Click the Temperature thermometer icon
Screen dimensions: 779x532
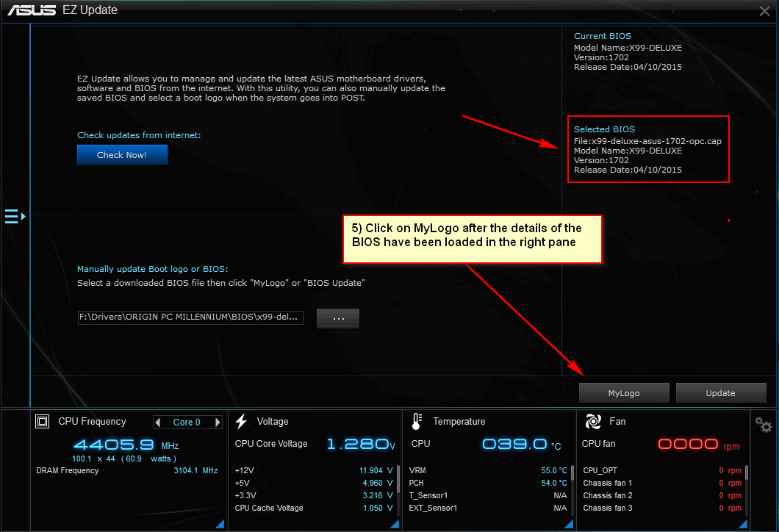(417, 421)
